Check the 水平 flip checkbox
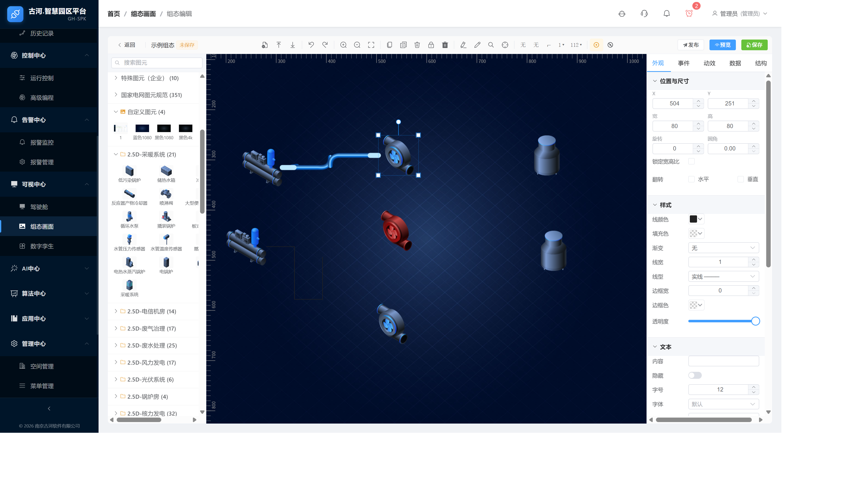 point(691,179)
